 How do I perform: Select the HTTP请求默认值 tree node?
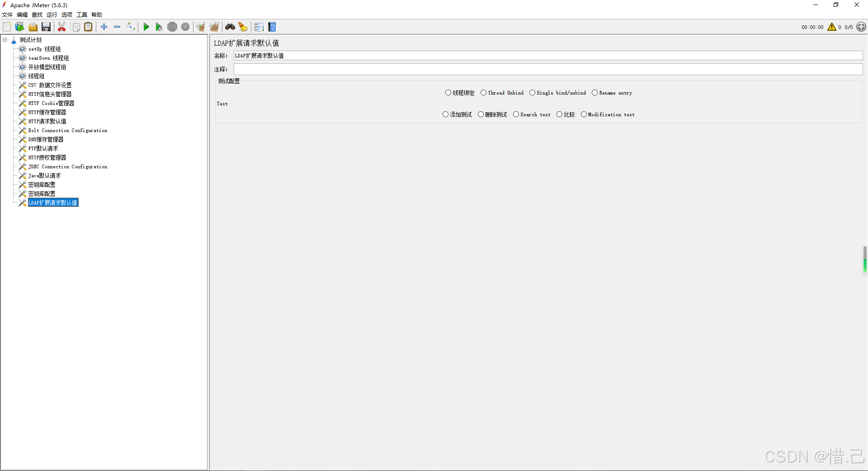[47, 121]
